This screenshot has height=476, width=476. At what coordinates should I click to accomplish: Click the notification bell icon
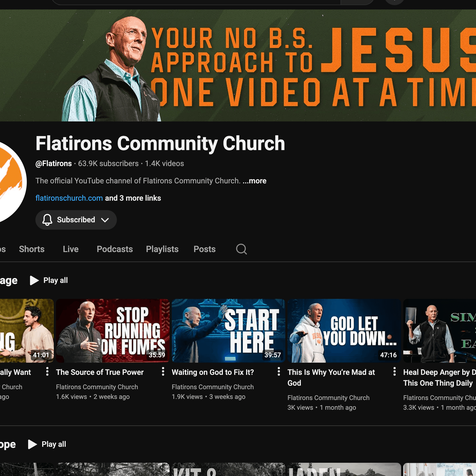47,220
